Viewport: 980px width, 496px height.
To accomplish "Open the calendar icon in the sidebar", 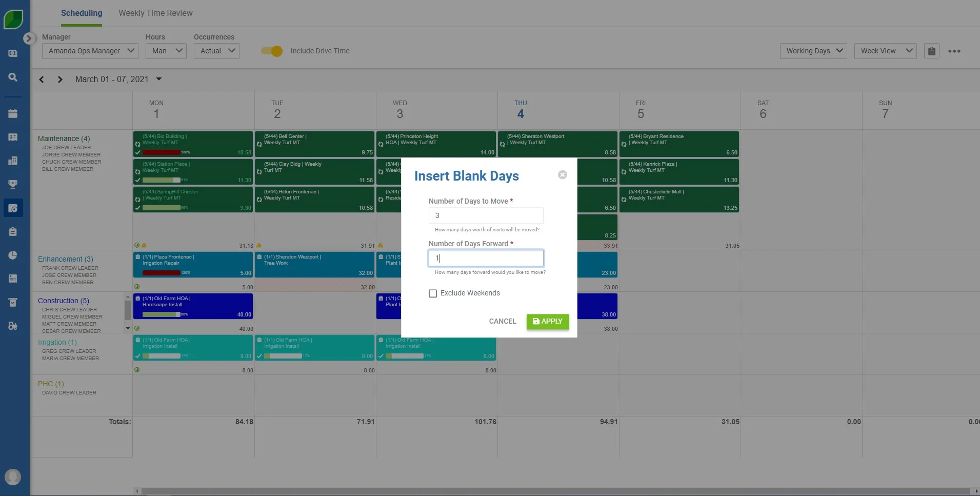I will point(13,114).
